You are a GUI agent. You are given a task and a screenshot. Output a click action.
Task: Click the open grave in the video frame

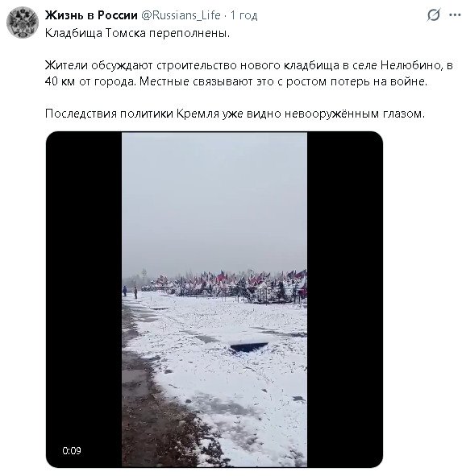(x=248, y=346)
